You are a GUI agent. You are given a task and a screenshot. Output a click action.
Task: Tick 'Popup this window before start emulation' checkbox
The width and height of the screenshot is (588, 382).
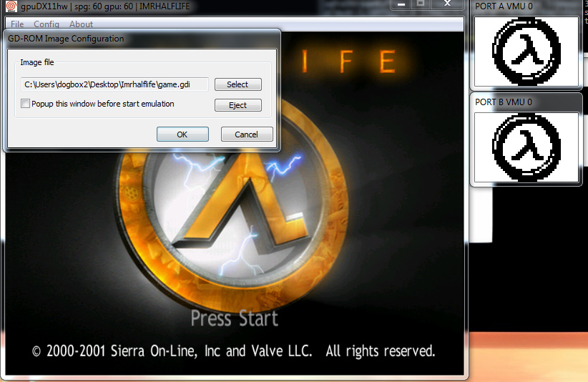(x=25, y=104)
